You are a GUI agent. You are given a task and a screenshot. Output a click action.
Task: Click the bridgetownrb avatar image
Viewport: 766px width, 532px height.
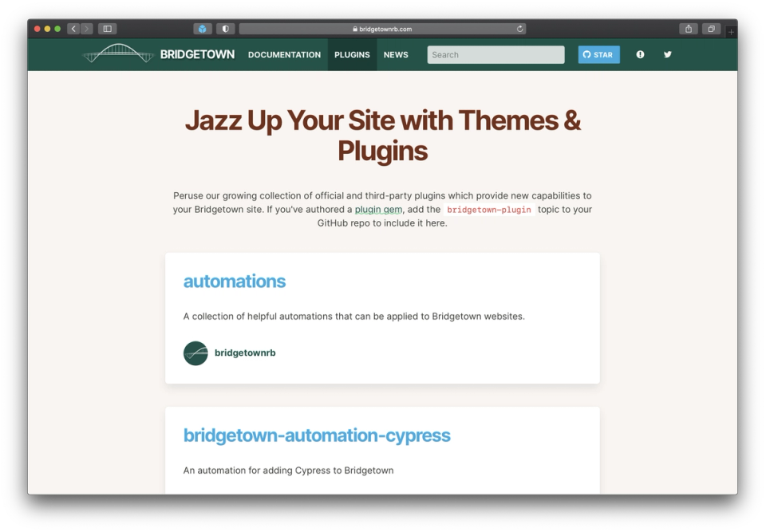coord(195,353)
